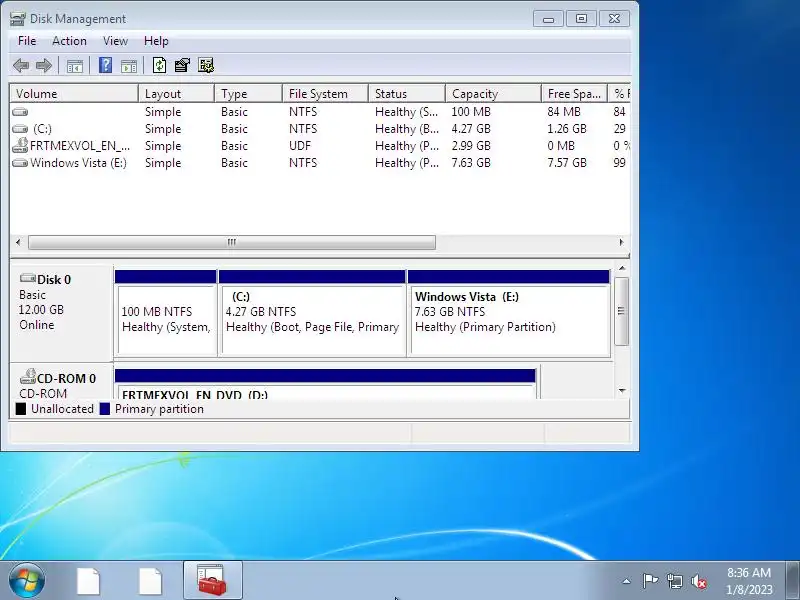This screenshot has width=800, height=600.
Task: Show hidden tray icons arrow
Action: (x=627, y=581)
